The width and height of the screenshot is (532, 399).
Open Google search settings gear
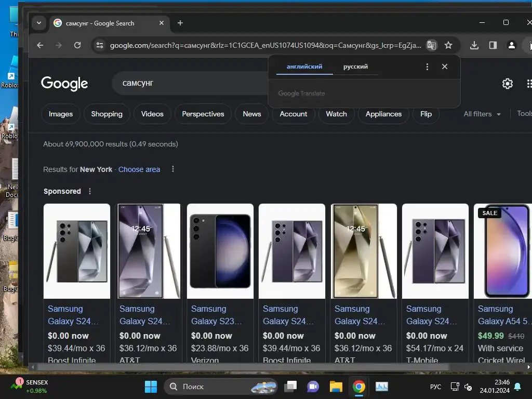click(507, 84)
